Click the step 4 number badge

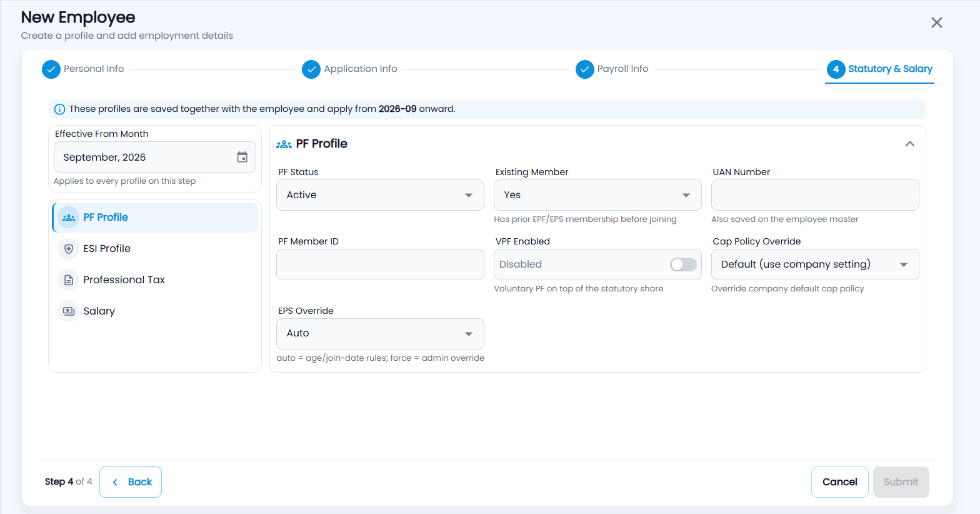[836, 69]
